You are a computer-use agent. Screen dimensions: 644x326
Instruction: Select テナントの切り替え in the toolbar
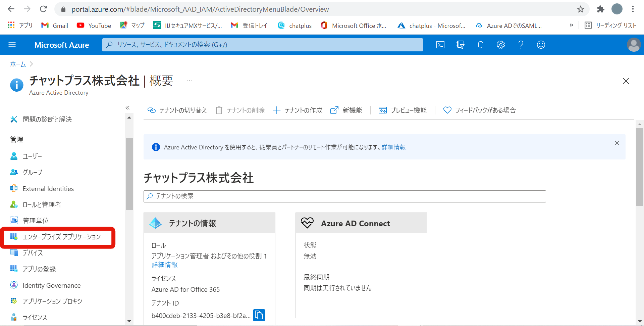coord(177,110)
